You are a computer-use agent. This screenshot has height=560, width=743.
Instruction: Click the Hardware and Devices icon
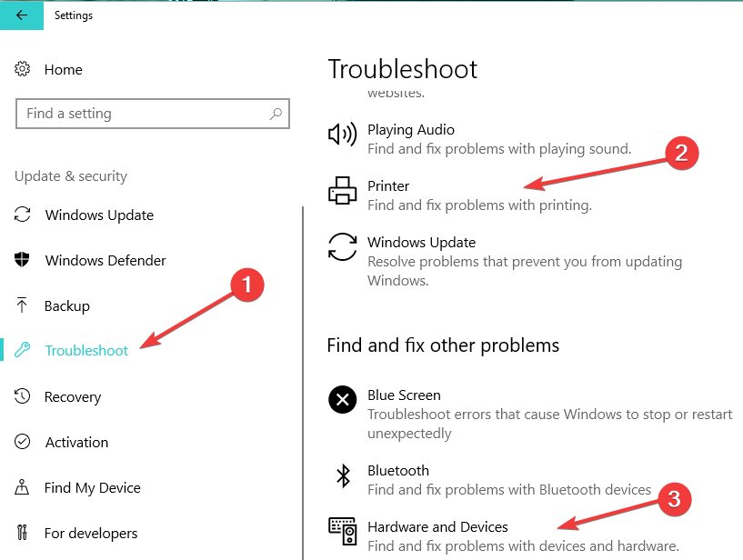click(341, 531)
